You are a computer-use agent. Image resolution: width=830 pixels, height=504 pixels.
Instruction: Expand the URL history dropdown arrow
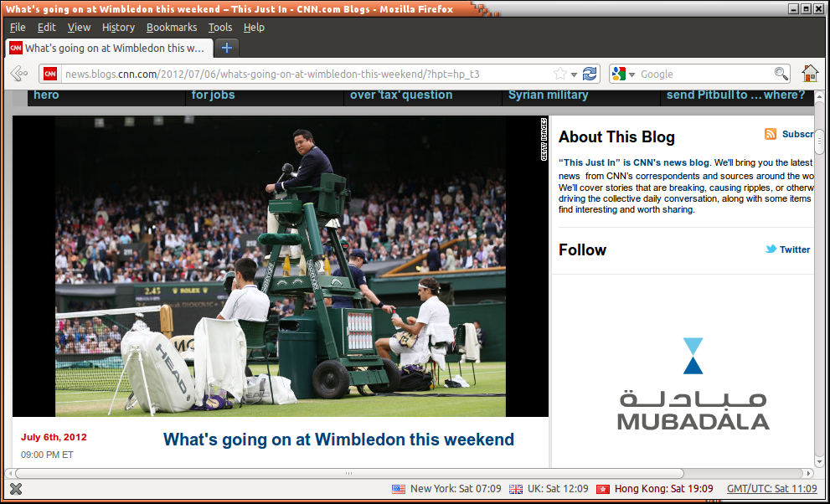(575, 74)
